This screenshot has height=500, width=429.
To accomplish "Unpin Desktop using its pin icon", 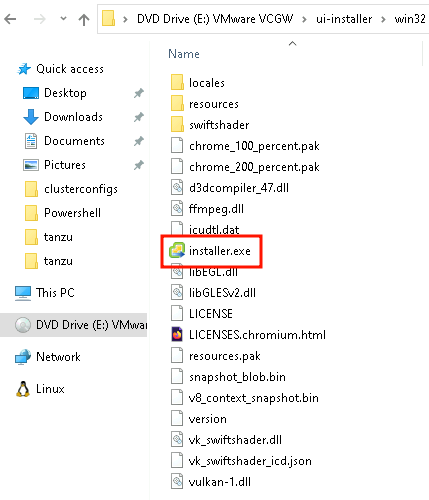I will coord(139,93).
